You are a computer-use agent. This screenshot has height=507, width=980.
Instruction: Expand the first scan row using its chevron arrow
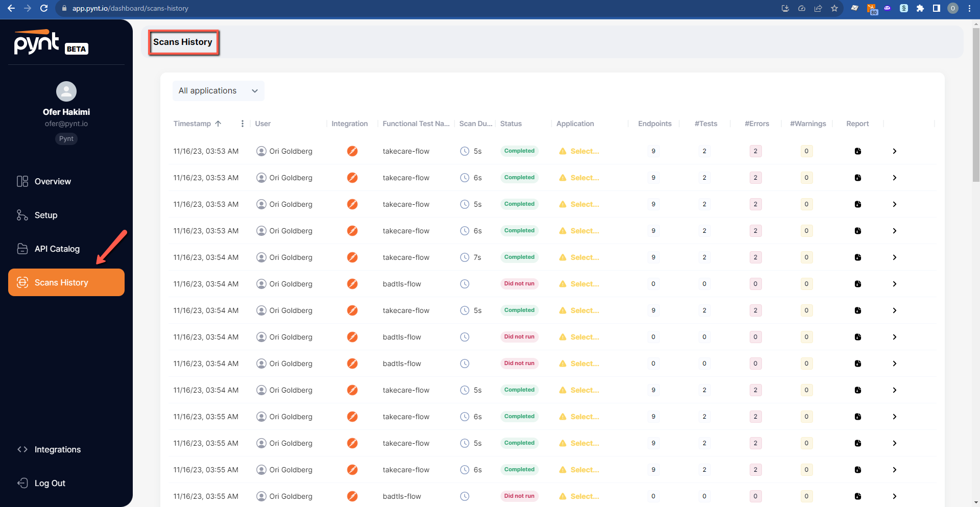(895, 151)
